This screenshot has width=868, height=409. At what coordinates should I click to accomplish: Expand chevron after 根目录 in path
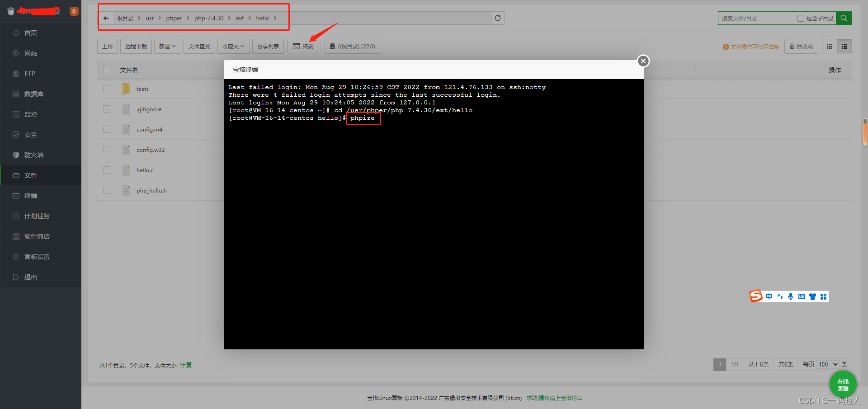pos(139,18)
